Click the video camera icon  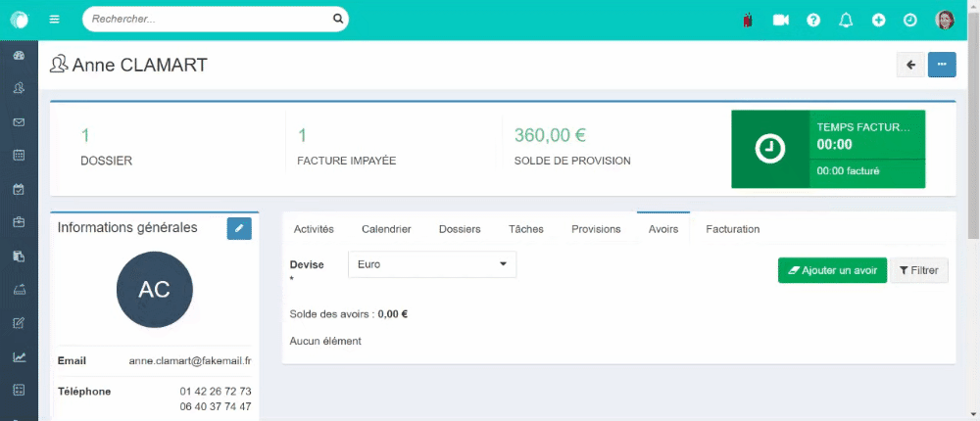[x=781, y=20]
